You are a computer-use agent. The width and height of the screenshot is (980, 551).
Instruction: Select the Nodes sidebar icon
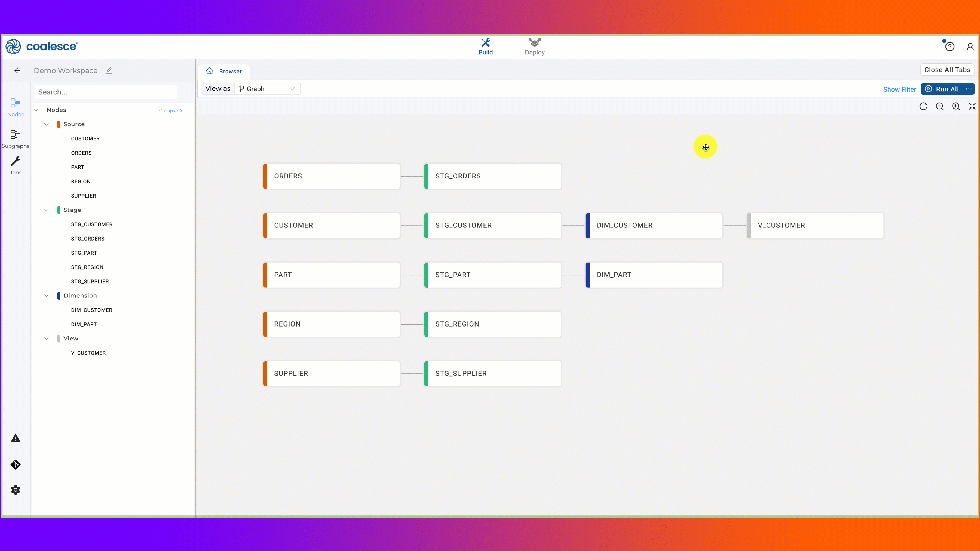16,107
